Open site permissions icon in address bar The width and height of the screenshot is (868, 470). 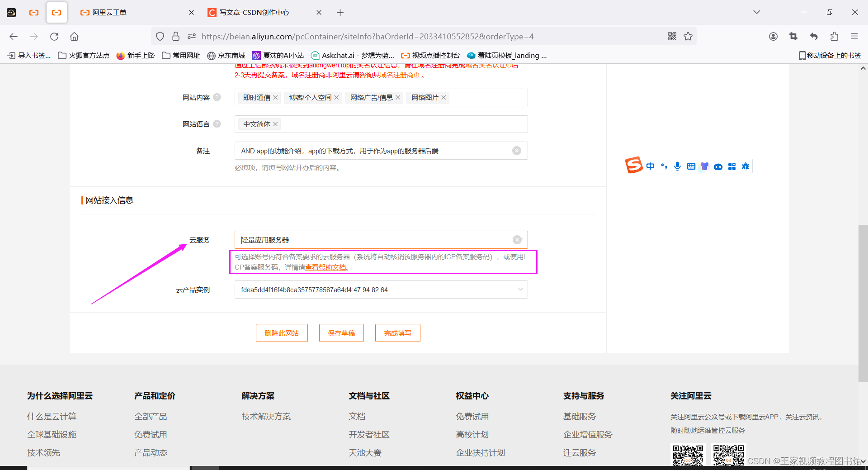click(x=192, y=37)
